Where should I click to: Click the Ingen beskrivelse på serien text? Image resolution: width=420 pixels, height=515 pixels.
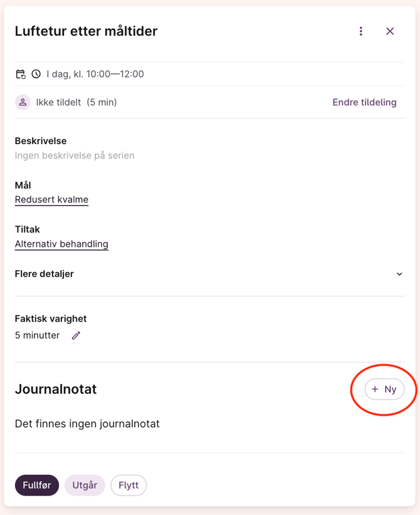click(x=75, y=155)
